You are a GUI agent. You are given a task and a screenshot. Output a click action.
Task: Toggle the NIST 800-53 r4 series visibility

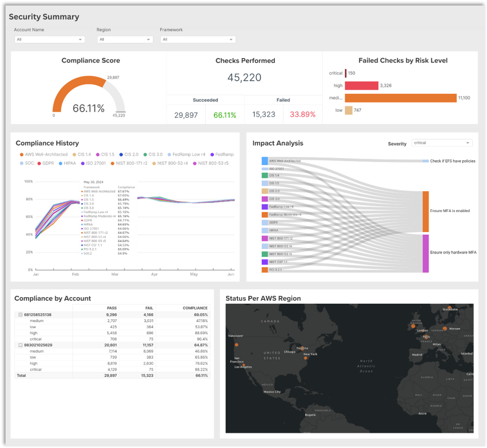[x=154, y=162]
